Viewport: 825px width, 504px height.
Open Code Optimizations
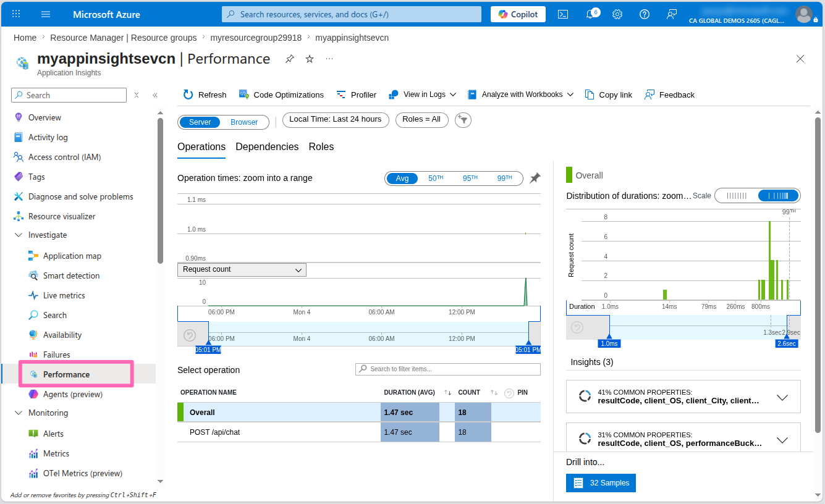pos(281,94)
